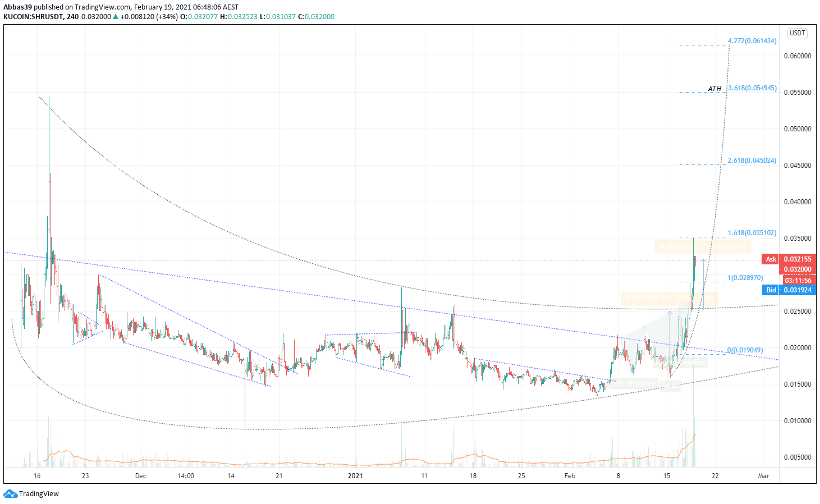Click the 0.035000 price axis label
This screenshot has height=504, width=820.
(798, 239)
